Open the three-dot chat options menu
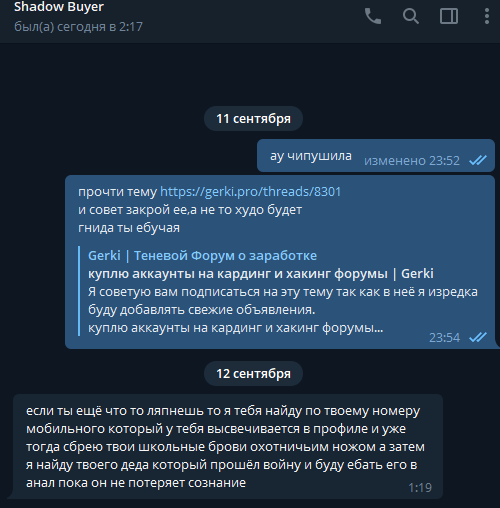 pos(487,16)
